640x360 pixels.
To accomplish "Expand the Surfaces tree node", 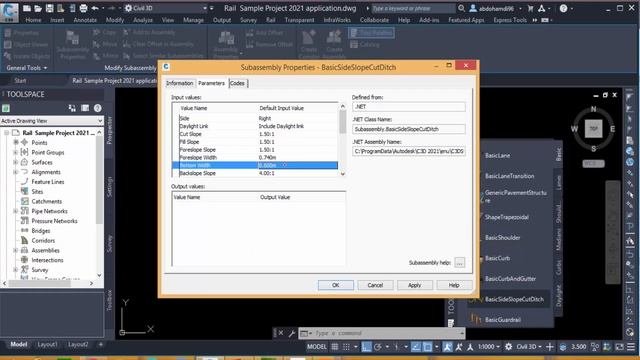I will tap(16, 162).
